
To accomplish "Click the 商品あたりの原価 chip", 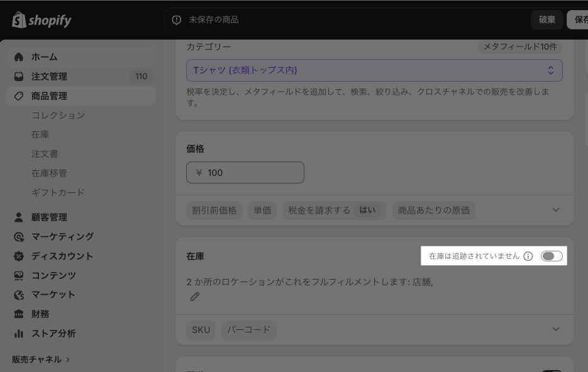I will coord(433,210).
